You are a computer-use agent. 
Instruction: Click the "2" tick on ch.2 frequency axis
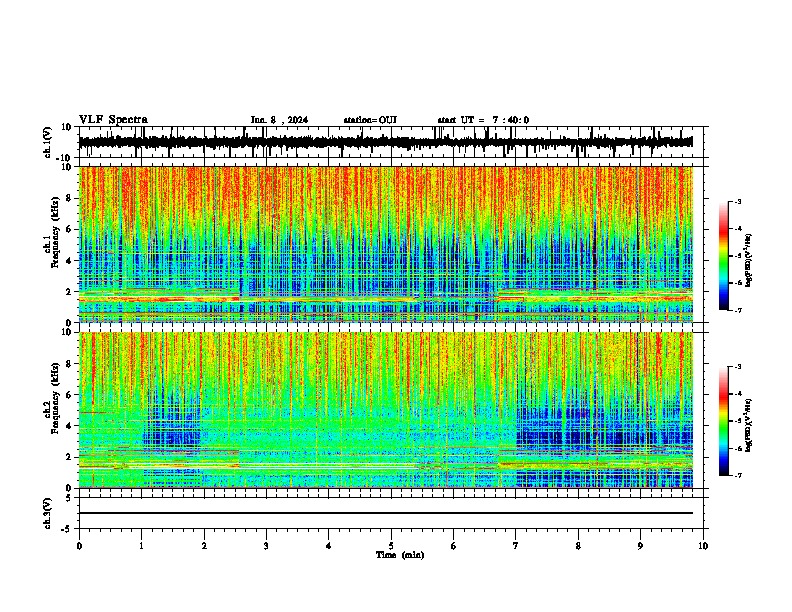(x=70, y=457)
